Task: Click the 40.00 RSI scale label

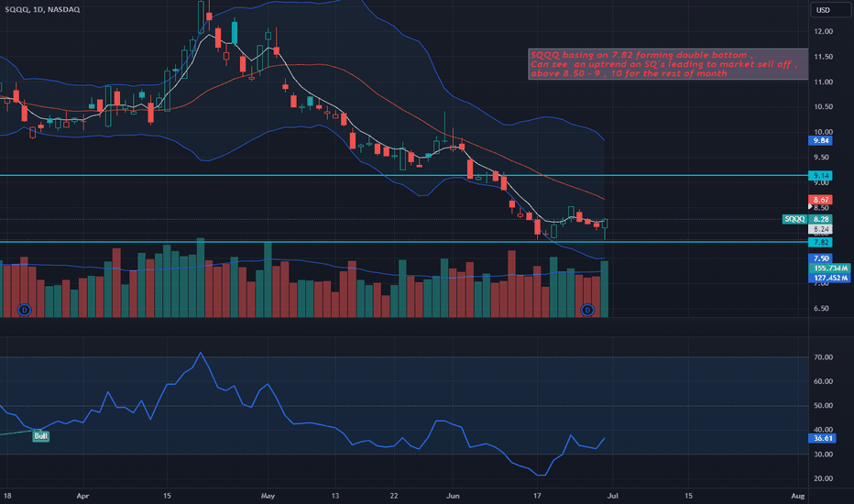Action: pos(823,430)
